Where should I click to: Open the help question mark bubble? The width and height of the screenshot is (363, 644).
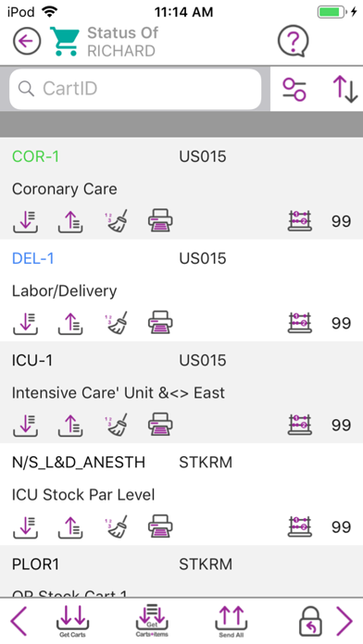(x=293, y=41)
